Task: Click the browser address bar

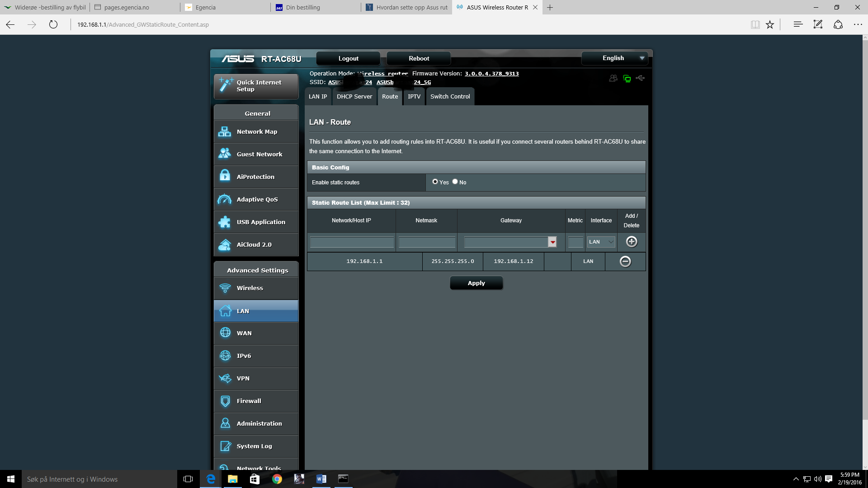Action: (407, 24)
